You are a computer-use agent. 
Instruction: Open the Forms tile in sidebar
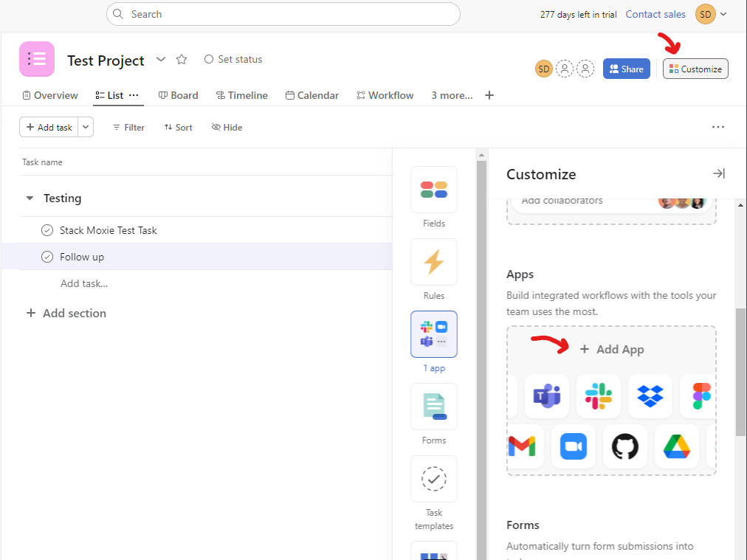(x=433, y=407)
